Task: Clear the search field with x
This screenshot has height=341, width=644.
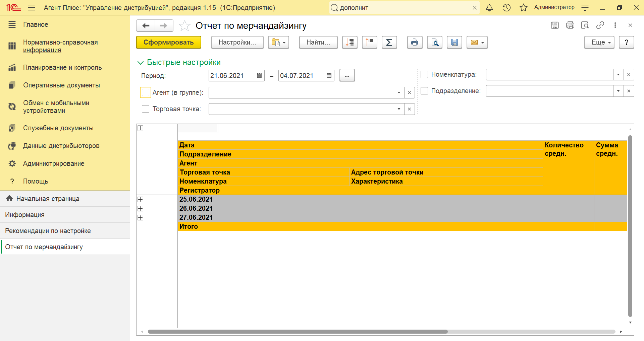Action: (475, 8)
